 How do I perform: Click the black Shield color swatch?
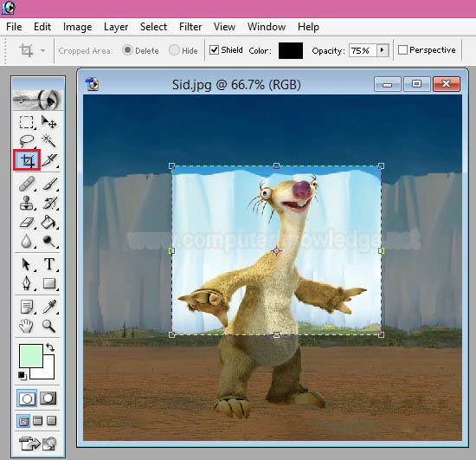coord(291,50)
